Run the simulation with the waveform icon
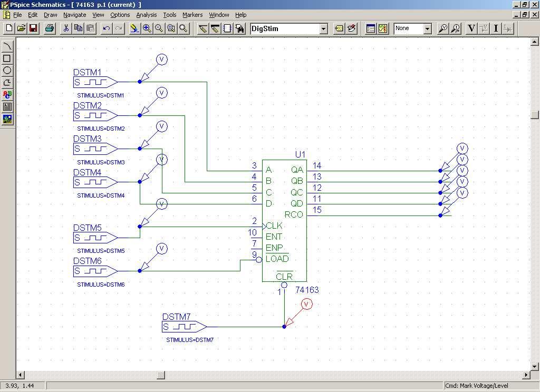Image resolution: width=540 pixels, height=392 pixels. [383, 28]
